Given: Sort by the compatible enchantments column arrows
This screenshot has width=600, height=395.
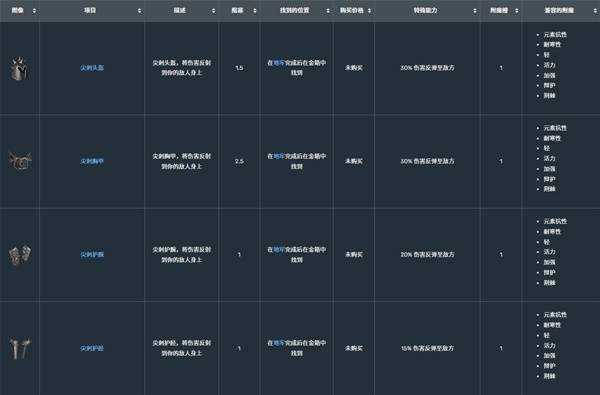Looking at the screenshot, I should pyautogui.click(x=595, y=11).
